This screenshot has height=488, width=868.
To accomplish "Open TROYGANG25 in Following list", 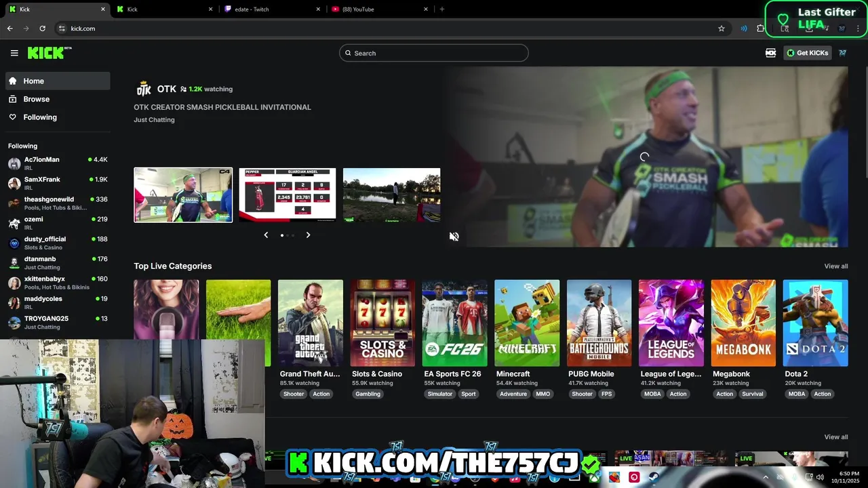I will (58, 323).
